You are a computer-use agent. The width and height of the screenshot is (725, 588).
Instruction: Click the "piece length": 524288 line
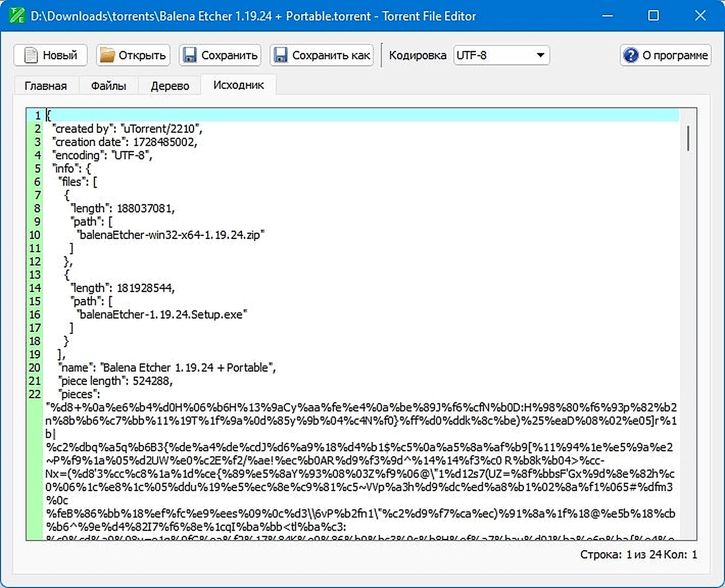coord(362,381)
